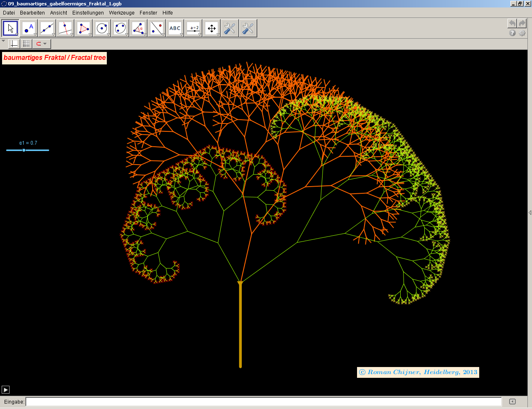Click the α1 = 0.7 slider handle
The height and width of the screenshot is (409, 532).
(x=24, y=150)
